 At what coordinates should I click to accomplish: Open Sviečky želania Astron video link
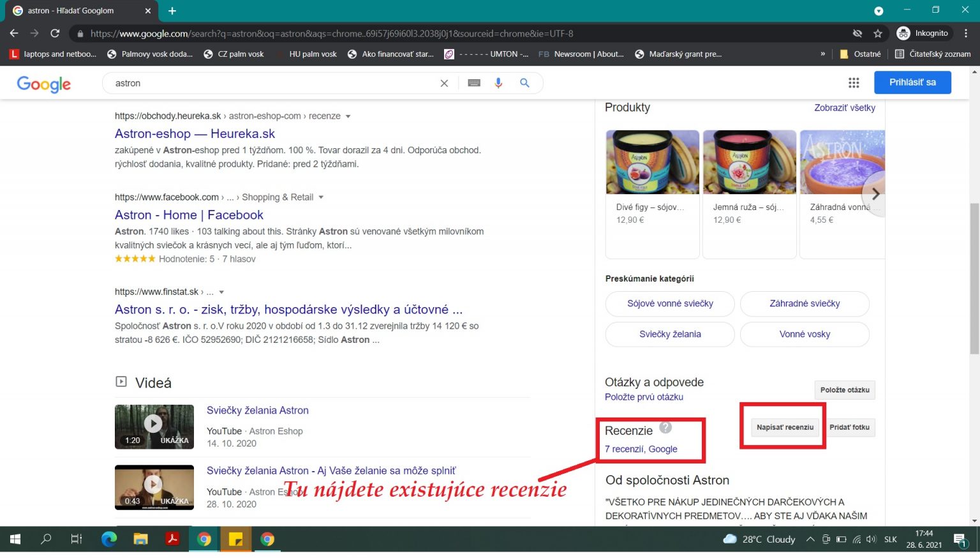point(258,411)
